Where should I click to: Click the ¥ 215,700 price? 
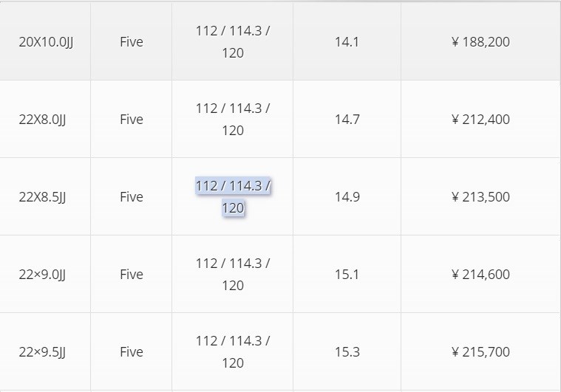(480, 352)
